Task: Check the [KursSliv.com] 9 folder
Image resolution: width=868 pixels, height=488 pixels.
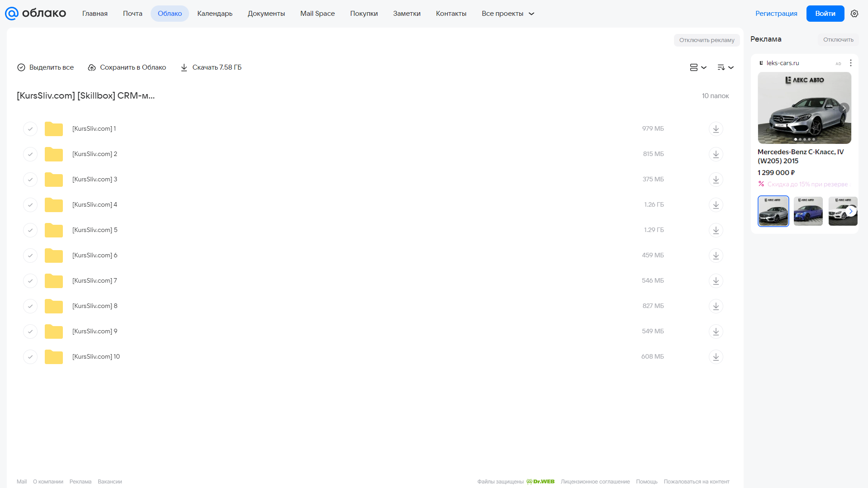Action: (30, 332)
